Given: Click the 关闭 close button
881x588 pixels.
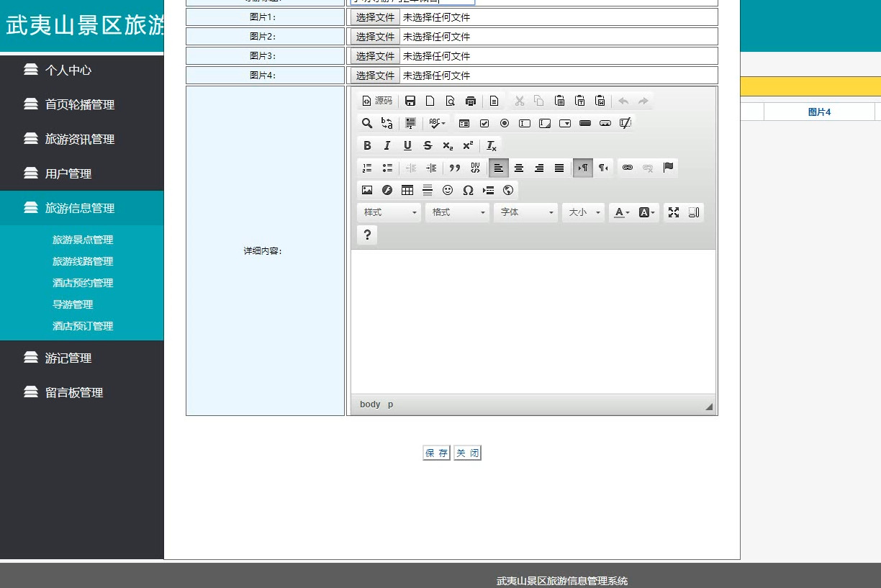Looking at the screenshot, I should 467,453.
